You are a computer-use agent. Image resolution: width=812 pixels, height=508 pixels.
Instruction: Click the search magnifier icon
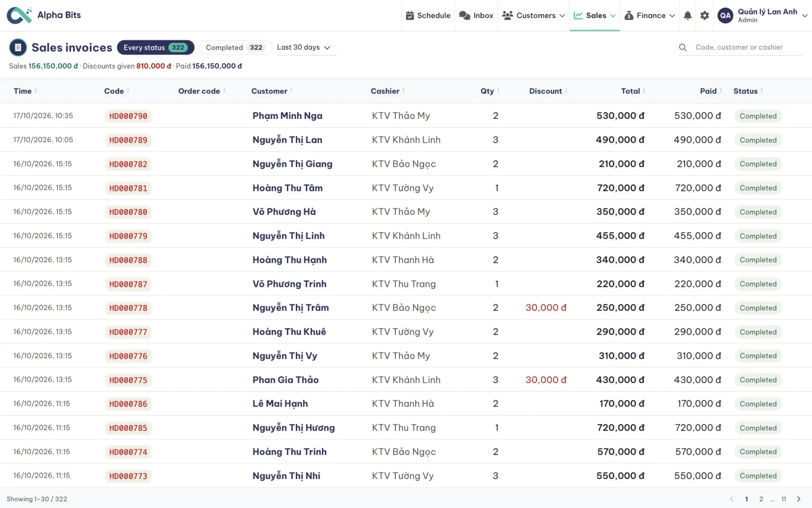(x=683, y=47)
